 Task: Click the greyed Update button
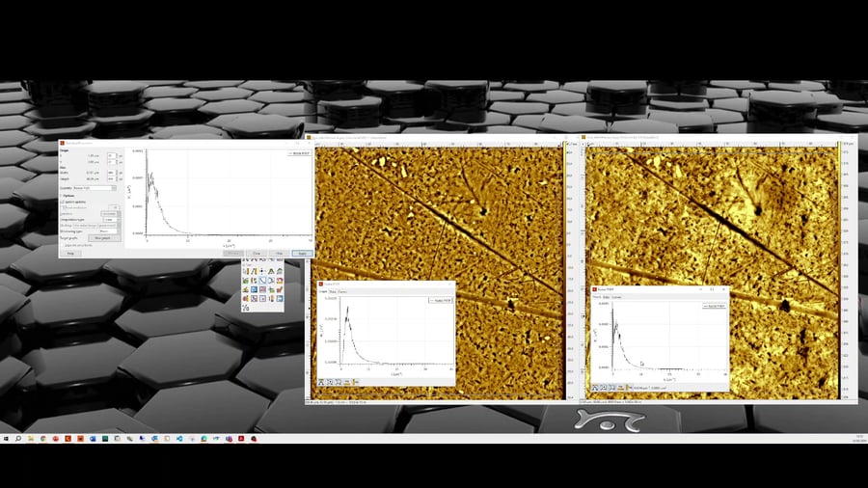[233, 254]
